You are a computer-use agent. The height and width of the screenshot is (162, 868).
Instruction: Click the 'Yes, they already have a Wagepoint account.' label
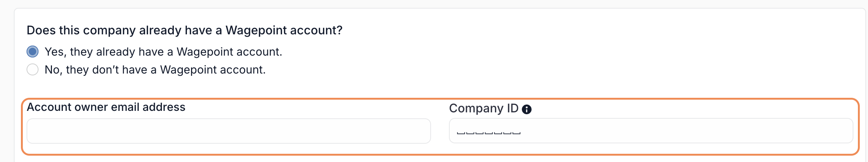click(163, 52)
